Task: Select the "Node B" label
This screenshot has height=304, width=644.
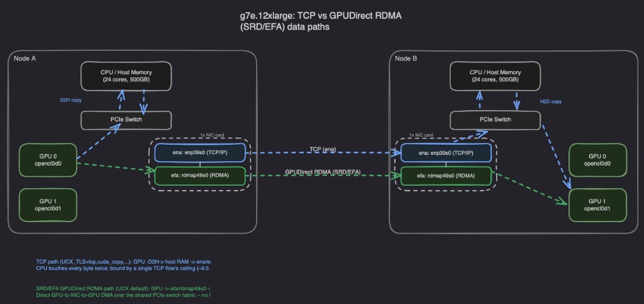Action: click(x=406, y=59)
